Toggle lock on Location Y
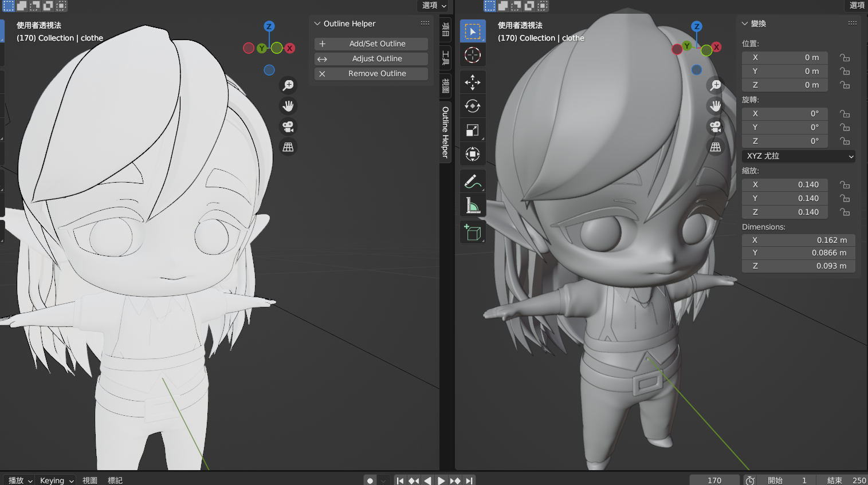868x485 pixels. [x=845, y=71]
